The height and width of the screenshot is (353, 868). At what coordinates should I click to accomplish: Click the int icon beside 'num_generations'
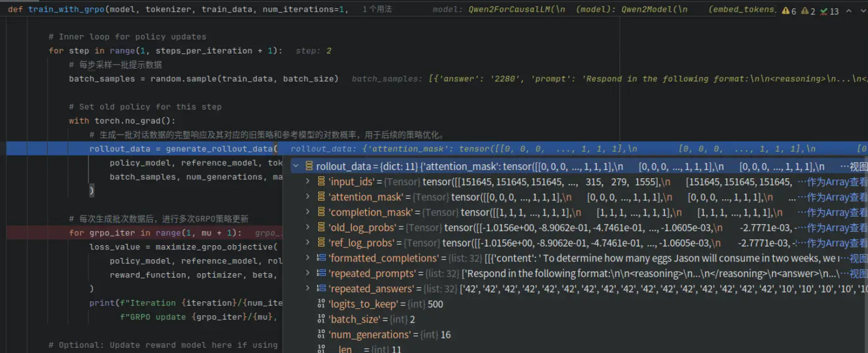pyautogui.click(x=321, y=334)
